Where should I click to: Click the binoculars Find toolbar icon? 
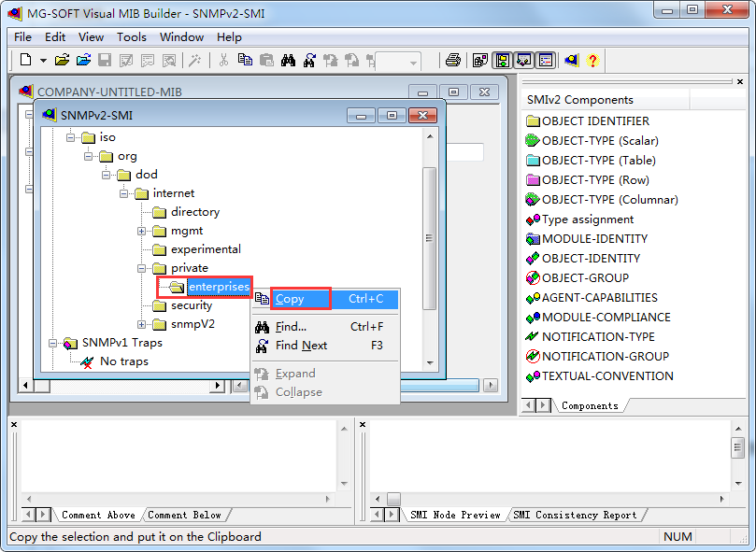[288, 61]
